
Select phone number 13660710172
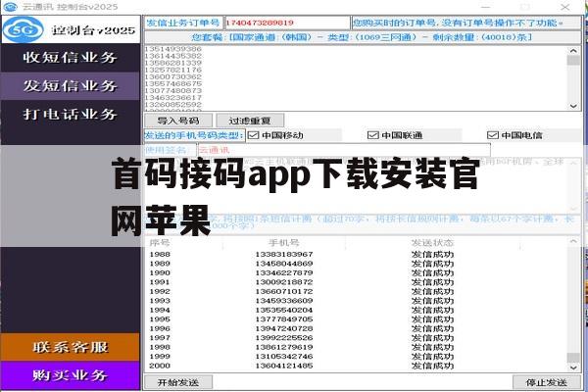coord(284,291)
